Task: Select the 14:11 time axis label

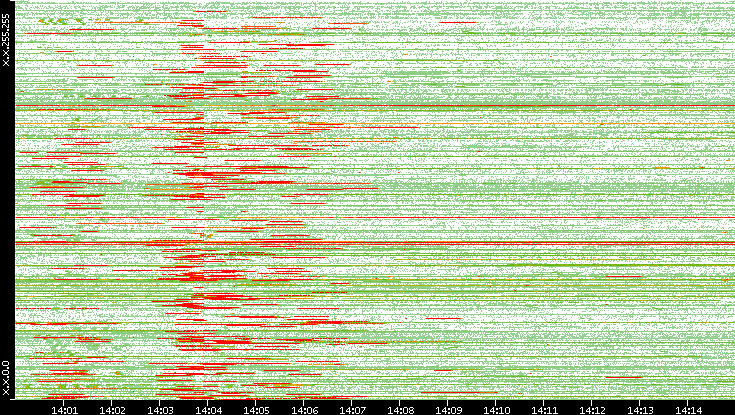Action: click(x=544, y=410)
